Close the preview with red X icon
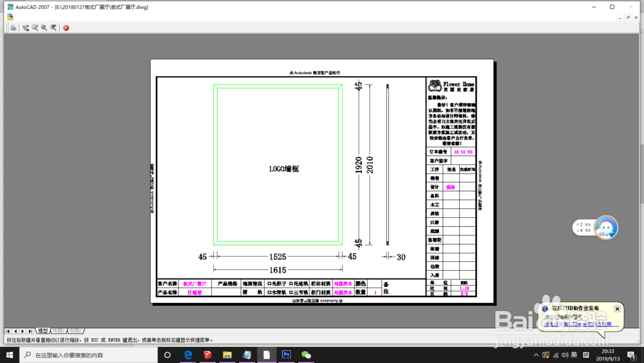 pos(66,28)
